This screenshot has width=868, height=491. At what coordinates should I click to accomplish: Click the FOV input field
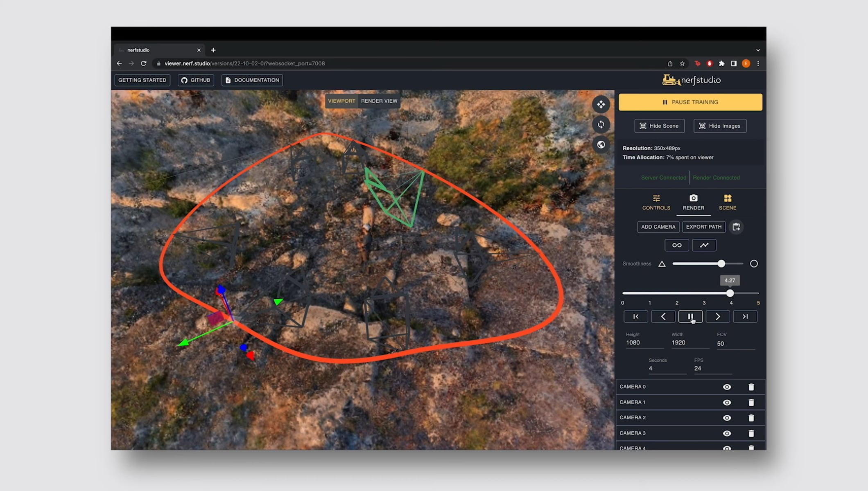735,344
